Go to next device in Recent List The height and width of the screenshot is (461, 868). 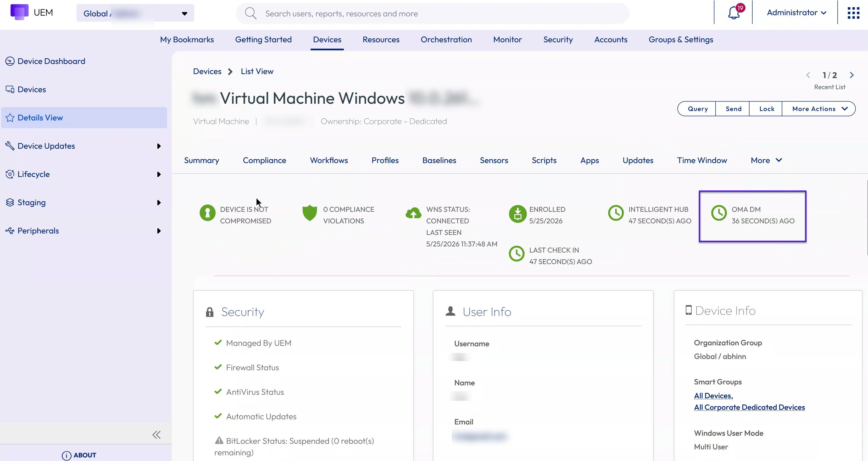point(852,75)
